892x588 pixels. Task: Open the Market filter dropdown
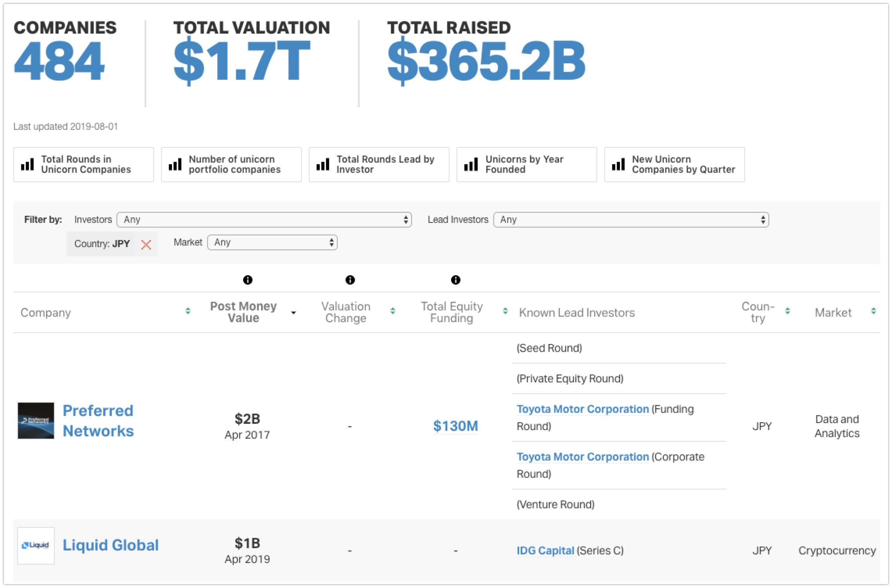pyautogui.click(x=272, y=242)
